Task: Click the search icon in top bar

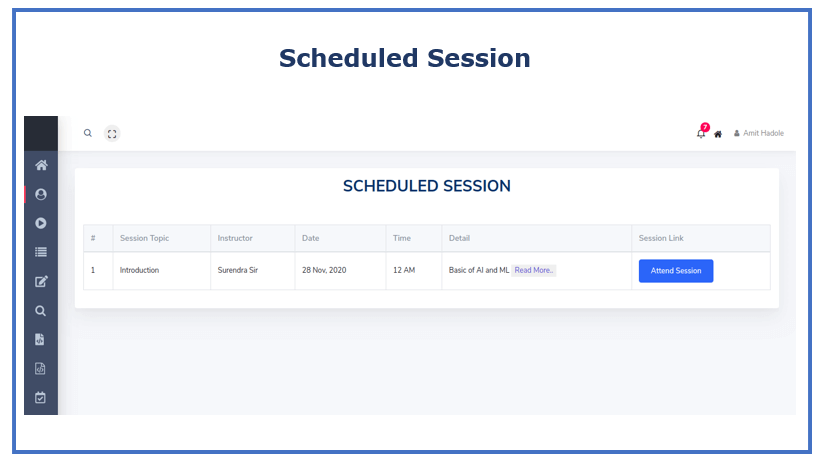Action: tap(88, 133)
